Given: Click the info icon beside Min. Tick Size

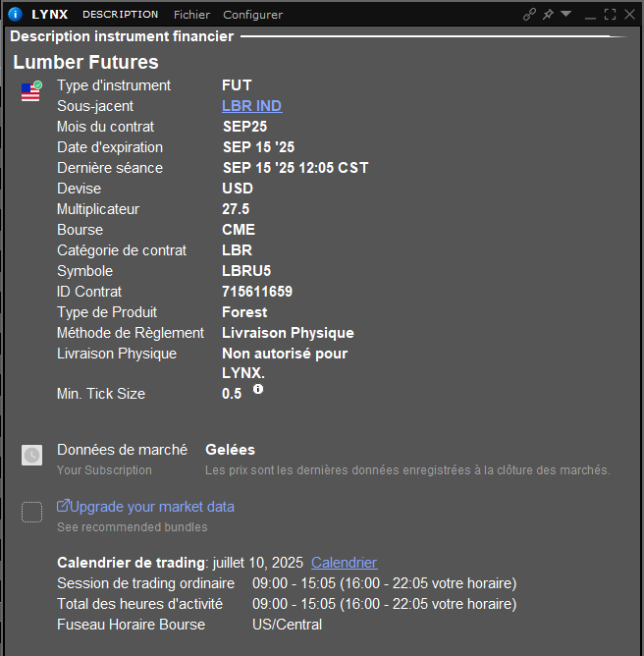Looking at the screenshot, I should pos(258,389).
